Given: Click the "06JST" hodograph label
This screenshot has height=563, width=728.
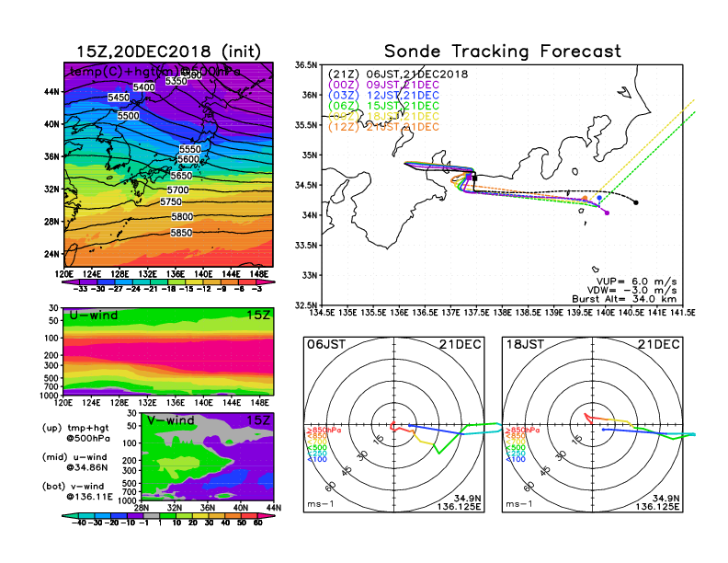Looking at the screenshot, I should [x=326, y=344].
